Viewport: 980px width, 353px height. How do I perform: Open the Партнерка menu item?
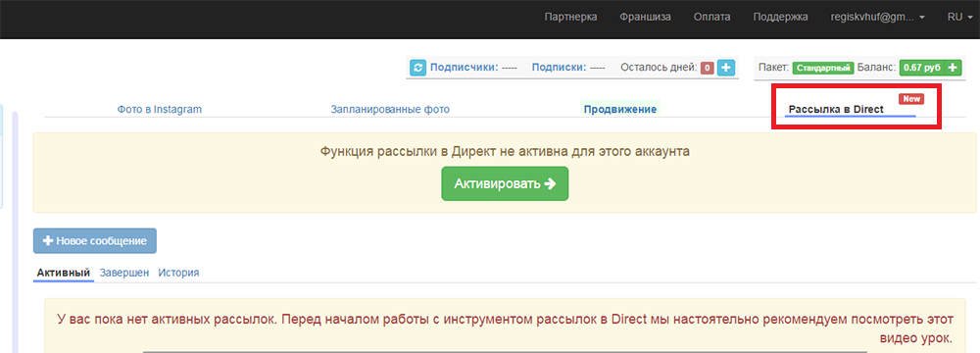pos(570,18)
